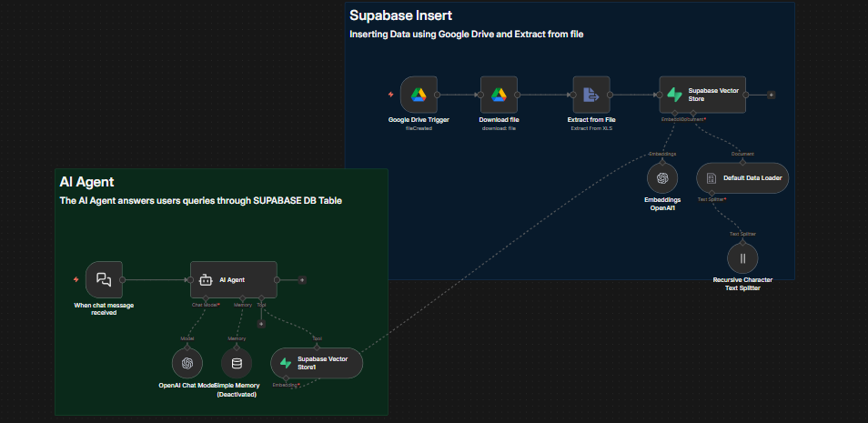Screen dimensions: 868x423
Task: Open the Supabase Vector Store node
Action: (702, 95)
